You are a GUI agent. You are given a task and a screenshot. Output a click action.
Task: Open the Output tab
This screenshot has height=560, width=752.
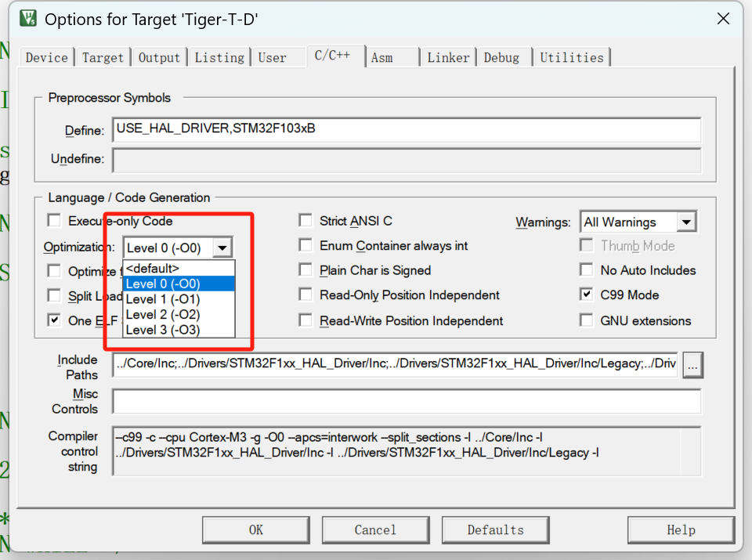coord(159,57)
